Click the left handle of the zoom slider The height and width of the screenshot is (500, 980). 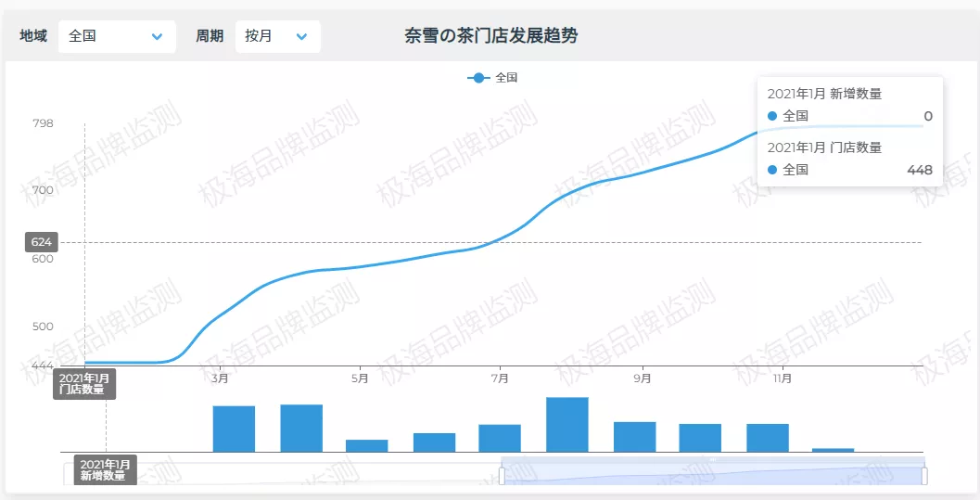click(x=502, y=476)
